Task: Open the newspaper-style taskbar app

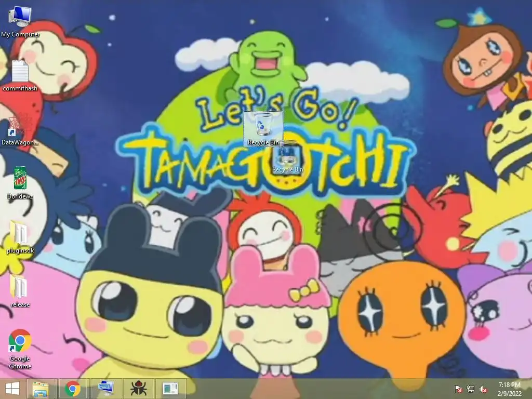Action: click(170, 389)
